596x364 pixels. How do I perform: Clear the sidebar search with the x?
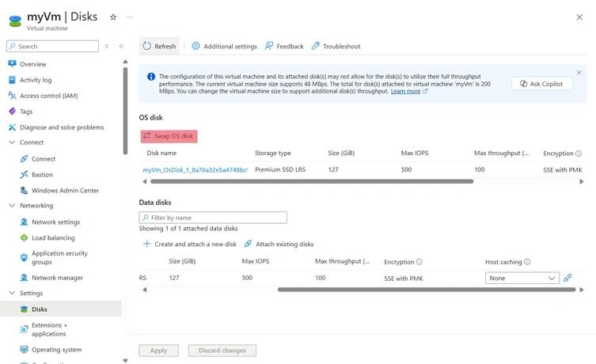(107, 47)
